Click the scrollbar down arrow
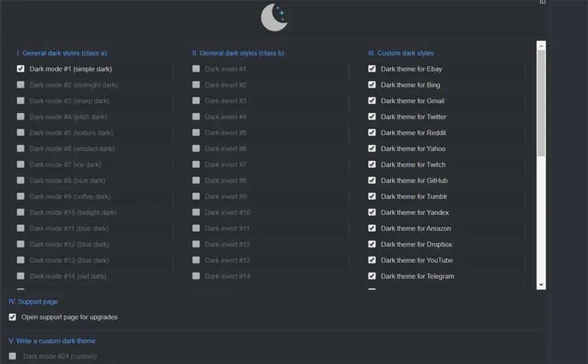This screenshot has width=588, height=364. [541, 285]
